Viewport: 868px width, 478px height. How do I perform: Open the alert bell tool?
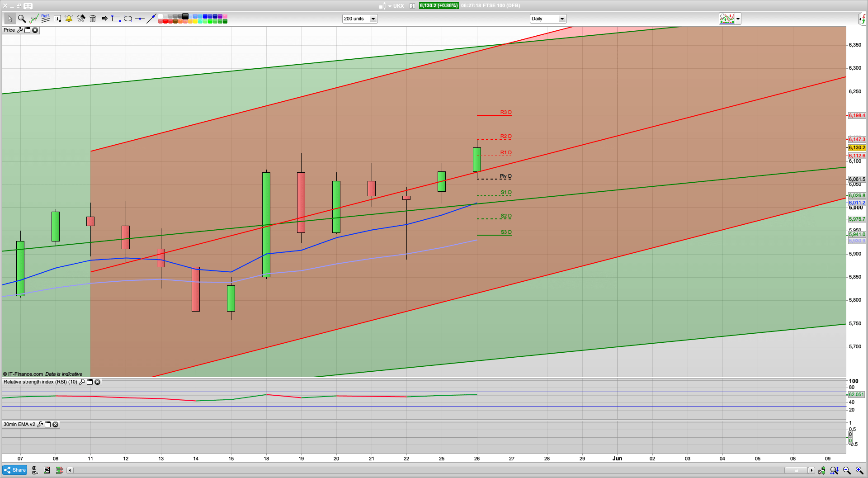(x=69, y=19)
